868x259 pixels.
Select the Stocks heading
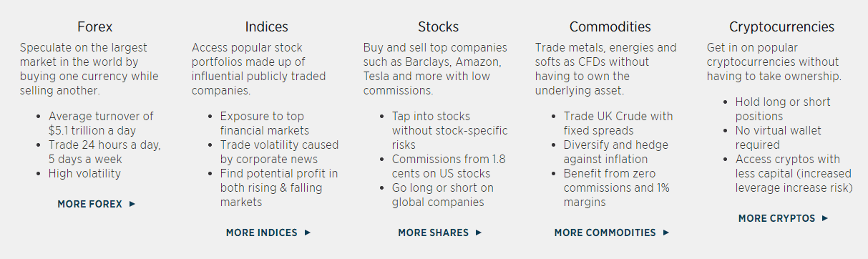[439, 27]
